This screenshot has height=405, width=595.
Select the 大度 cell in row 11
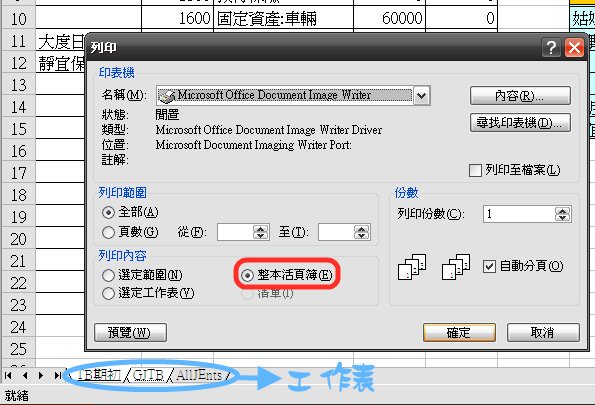coord(61,41)
